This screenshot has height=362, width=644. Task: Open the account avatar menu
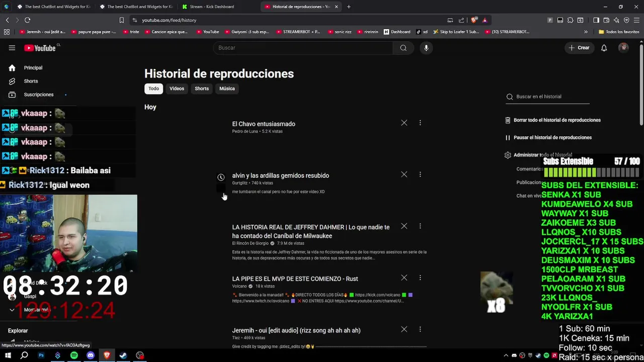(623, 48)
